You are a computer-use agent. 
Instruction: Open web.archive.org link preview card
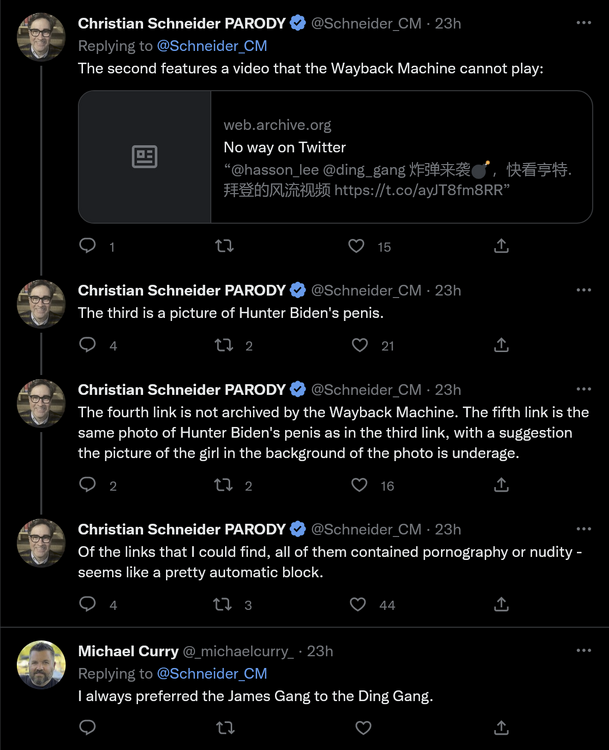tap(400, 157)
